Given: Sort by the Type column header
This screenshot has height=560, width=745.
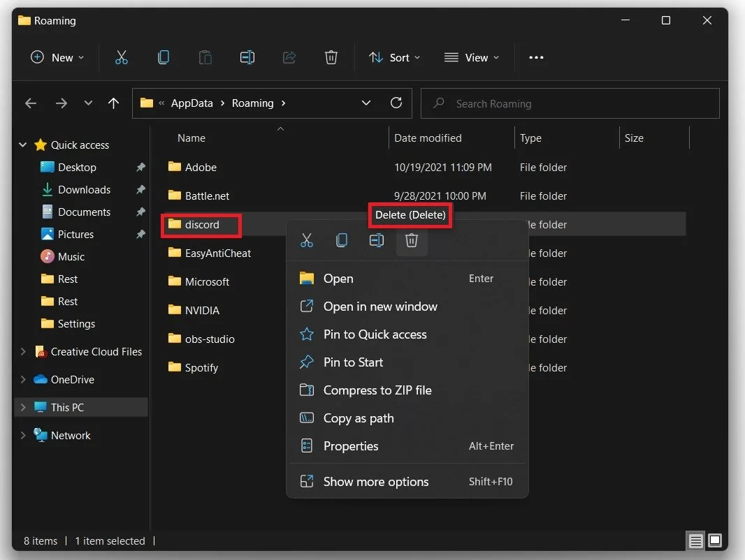Looking at the screenshot, I should click(x=530, y=138).
